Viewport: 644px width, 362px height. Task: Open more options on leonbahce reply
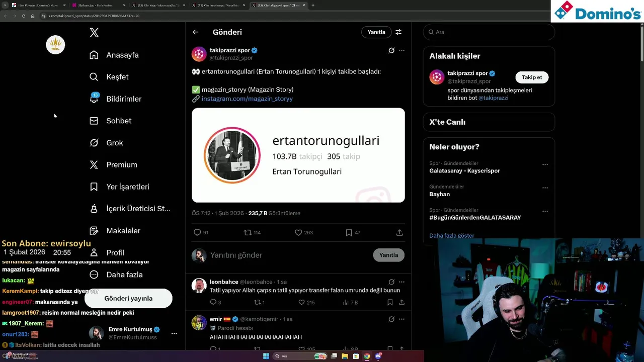pos(401,282)
